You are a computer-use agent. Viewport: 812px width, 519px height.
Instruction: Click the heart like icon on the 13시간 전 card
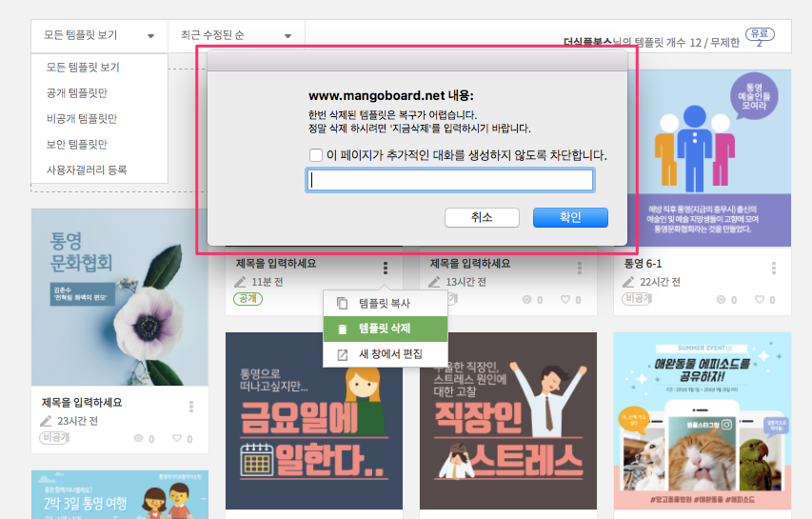pyautogui.click(x=565, y=299)
